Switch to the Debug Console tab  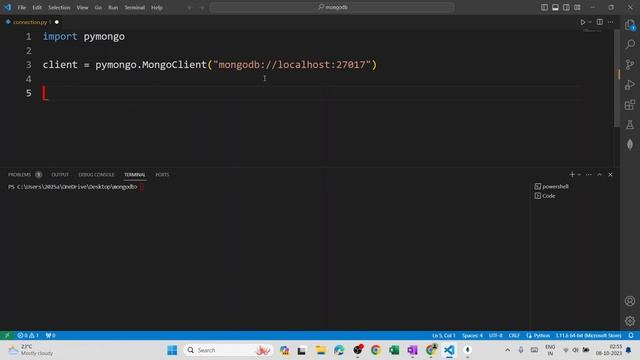click(x=96, y=174)
